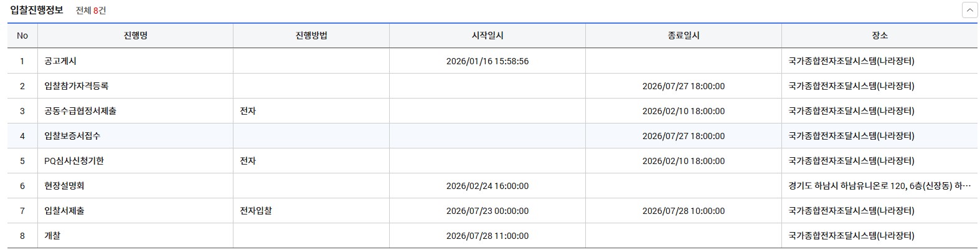Click end date 2026/07/28 10:00:00

[683, 211]
